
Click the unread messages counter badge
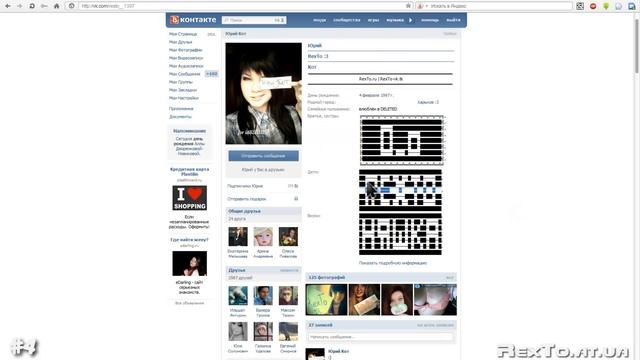click(211, 74)
